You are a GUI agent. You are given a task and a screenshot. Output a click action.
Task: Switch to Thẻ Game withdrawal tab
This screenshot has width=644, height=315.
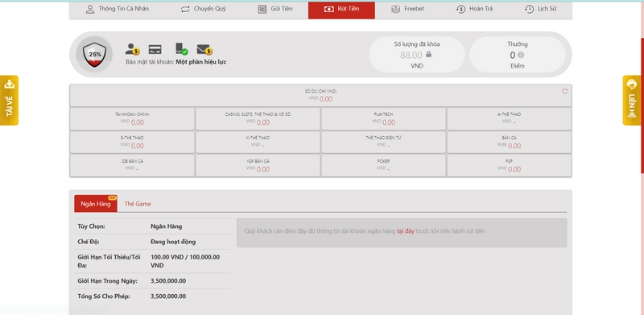(138, 204)
